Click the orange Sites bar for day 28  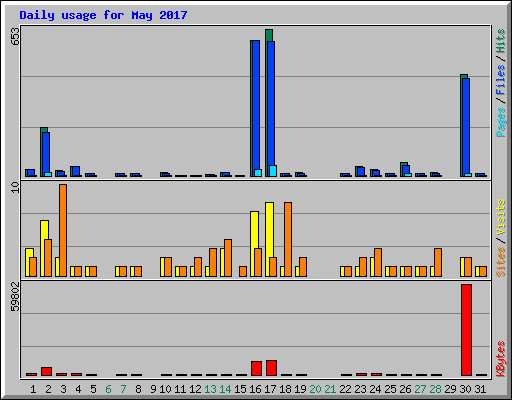(x=438, y=262)
